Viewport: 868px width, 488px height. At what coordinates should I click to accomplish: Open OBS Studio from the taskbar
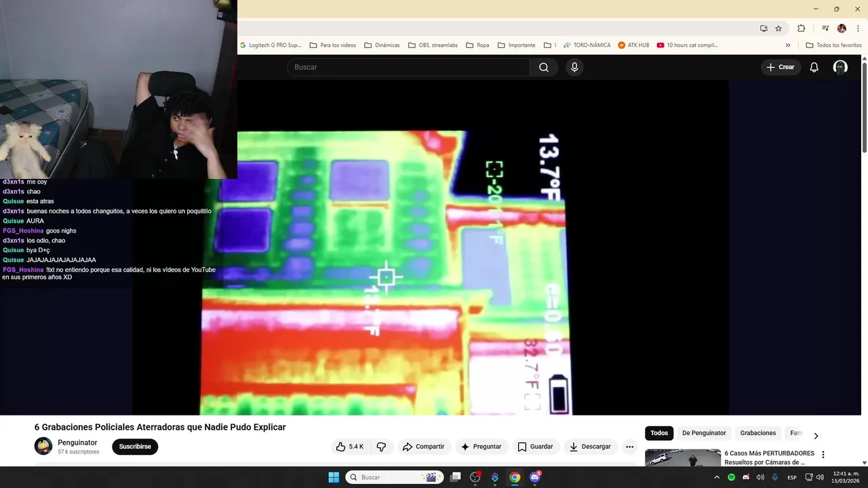(475, 477)
